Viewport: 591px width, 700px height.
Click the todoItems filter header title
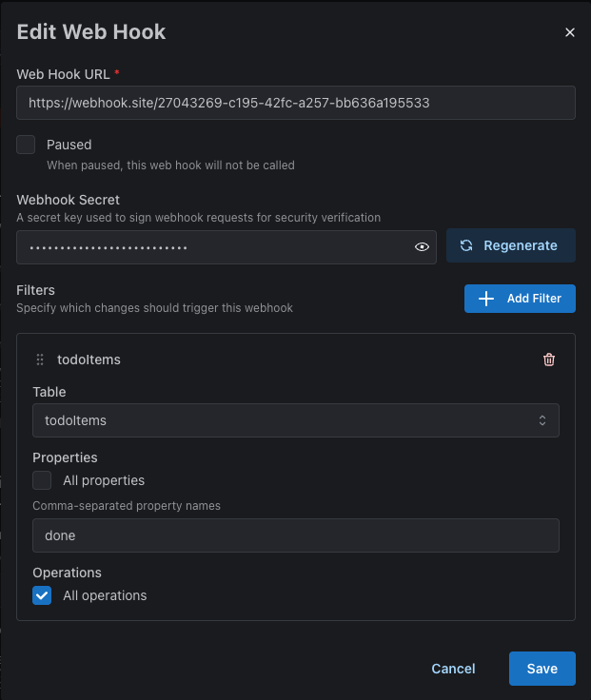pyautogui.click(x=89, y=360)
